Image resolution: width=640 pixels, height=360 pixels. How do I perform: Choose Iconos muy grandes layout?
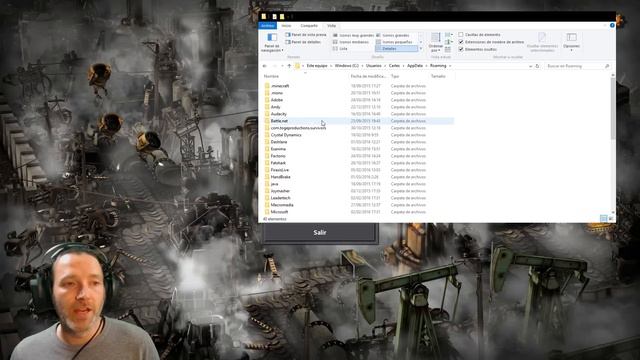pyautogui.click(x=353, y=36)
